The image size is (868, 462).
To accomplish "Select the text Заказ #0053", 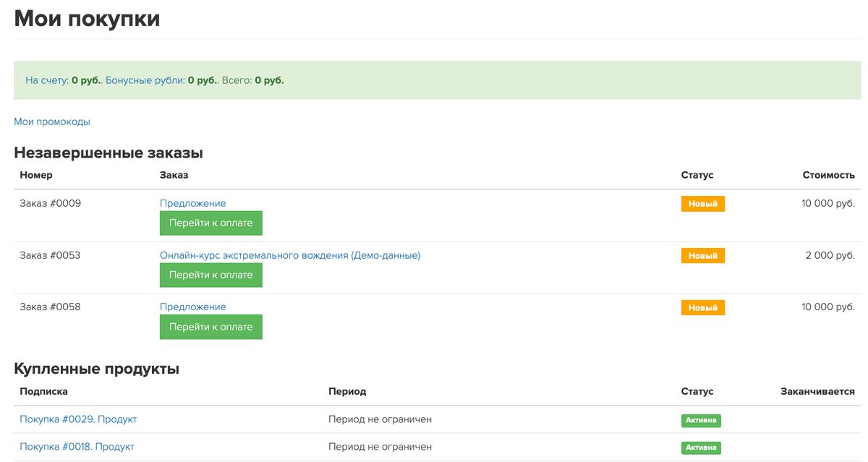I will tap(51, 255).
